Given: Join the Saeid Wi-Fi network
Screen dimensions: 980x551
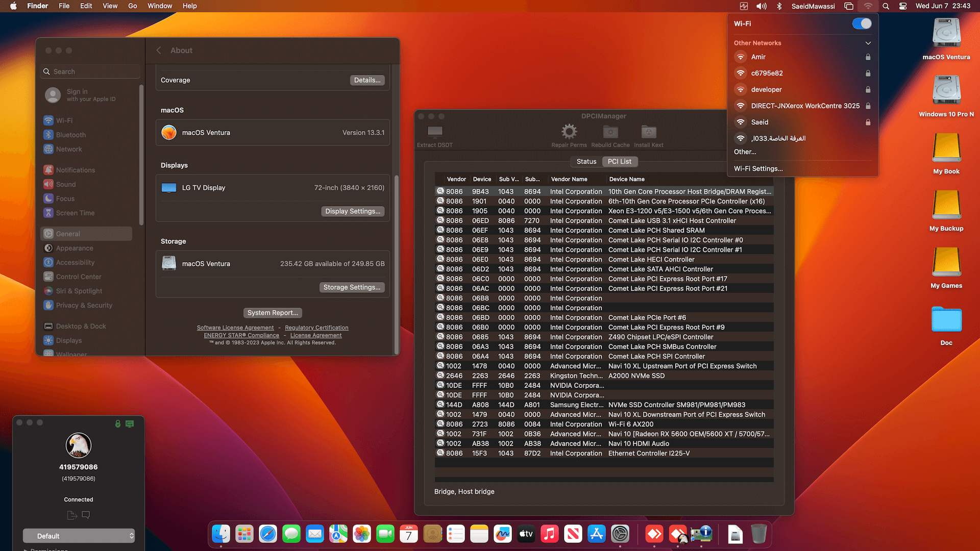Looking at the screenshot, I should pos(802,122).
